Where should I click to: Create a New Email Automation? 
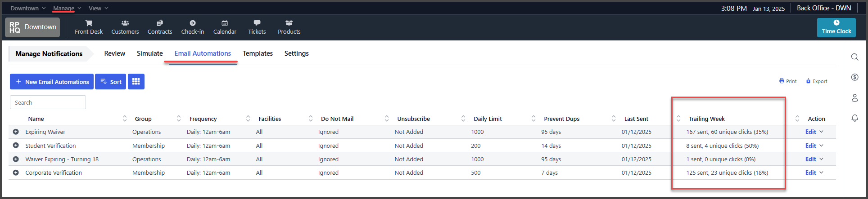pos(52,82)
